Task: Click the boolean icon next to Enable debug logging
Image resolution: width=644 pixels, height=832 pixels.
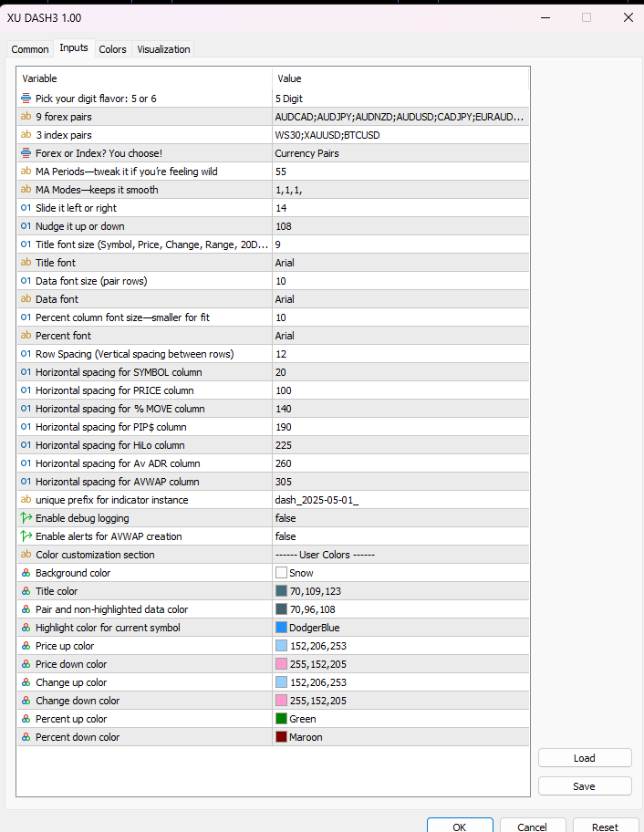Action: 26,518
